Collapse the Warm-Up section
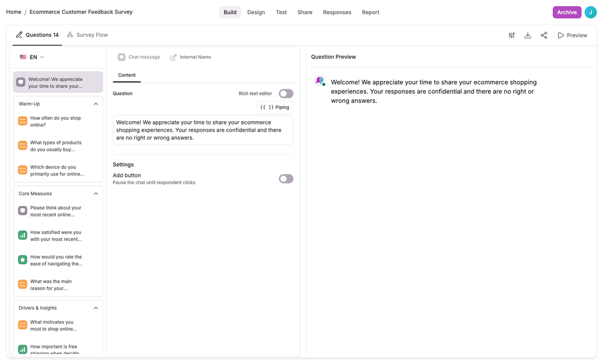 tap(95, 103)
